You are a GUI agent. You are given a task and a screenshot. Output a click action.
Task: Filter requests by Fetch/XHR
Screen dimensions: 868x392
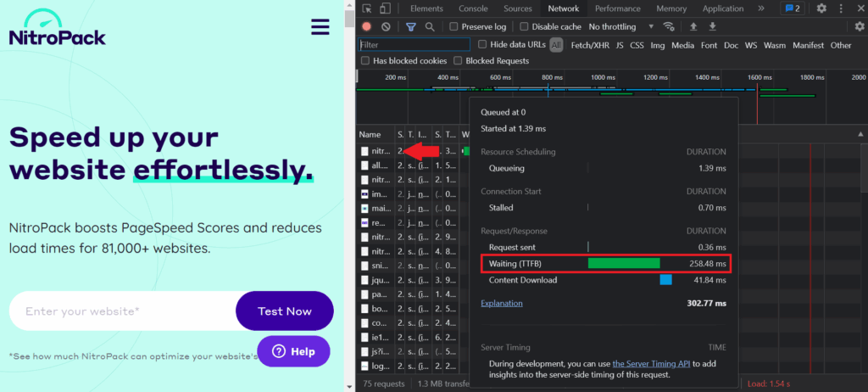coord(590,46)
